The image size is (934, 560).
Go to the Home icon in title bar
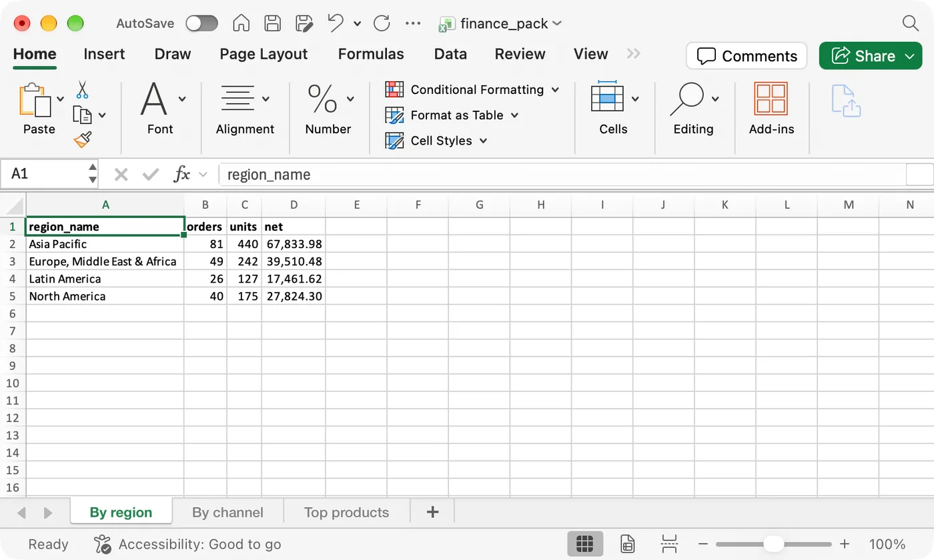[241, 23]
